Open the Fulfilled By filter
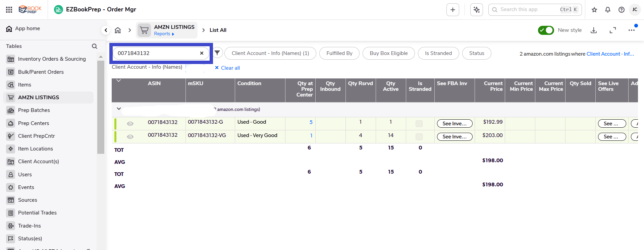The width and height of the screenshot is (644, 250). point(339,53)
